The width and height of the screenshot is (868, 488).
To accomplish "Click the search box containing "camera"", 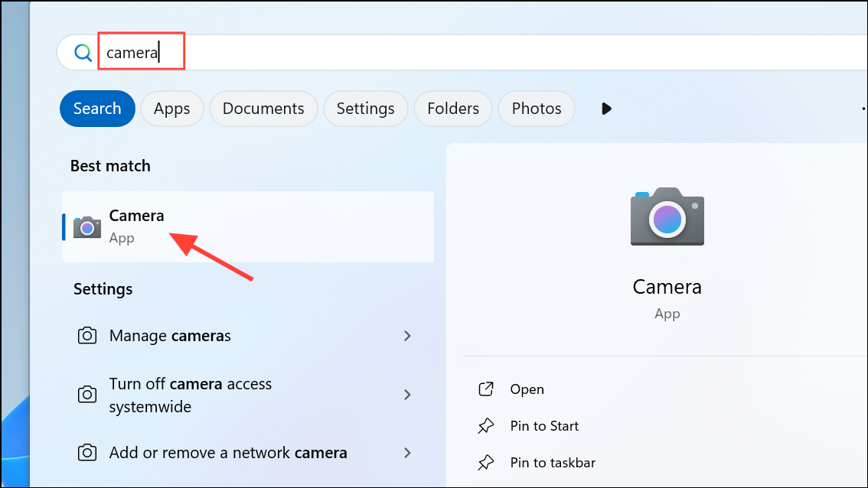I will click(462, 53).
